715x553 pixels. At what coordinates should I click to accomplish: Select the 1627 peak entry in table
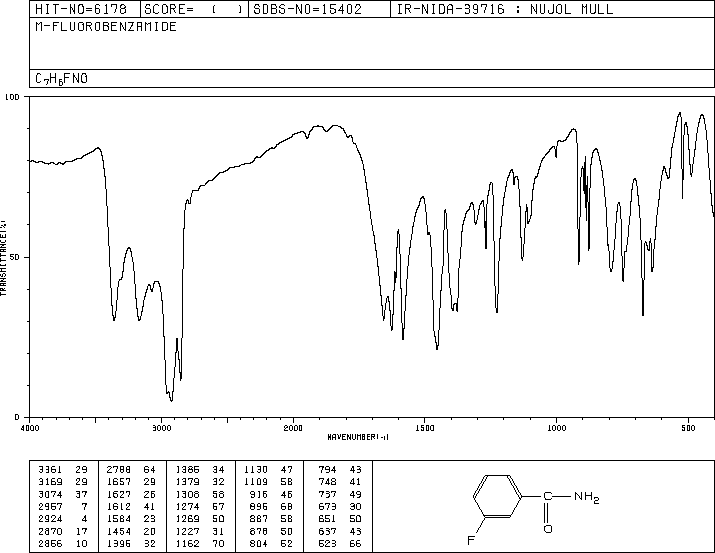tap(131, 494)
